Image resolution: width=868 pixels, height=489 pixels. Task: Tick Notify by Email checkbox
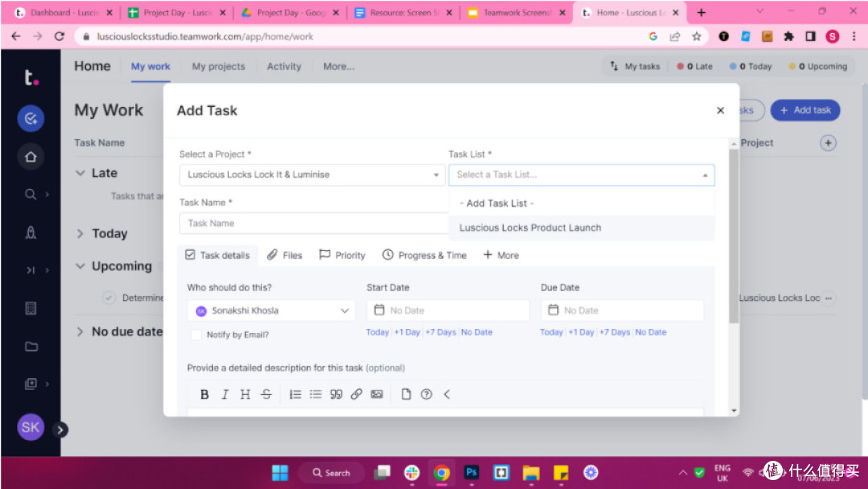(x=196, y=335)
